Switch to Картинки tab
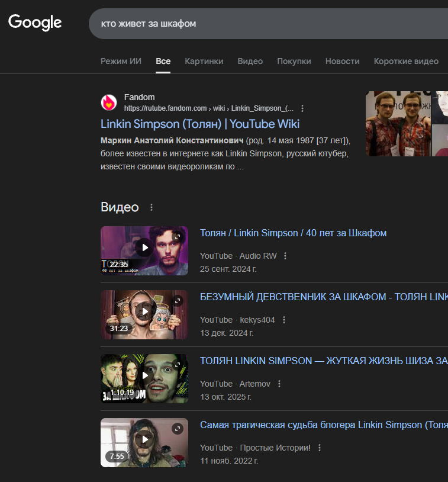The width and height of the screenshot is (448, 482). point(204,61)
